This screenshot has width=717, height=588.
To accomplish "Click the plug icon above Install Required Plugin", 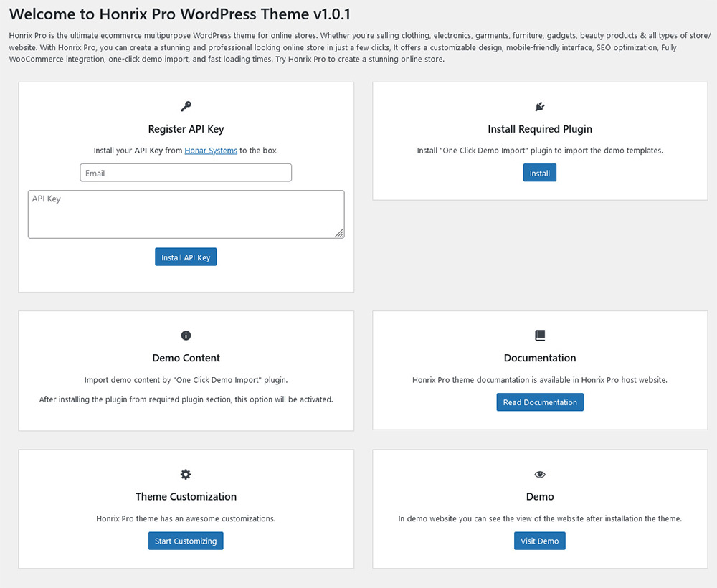I will point(540,107).
